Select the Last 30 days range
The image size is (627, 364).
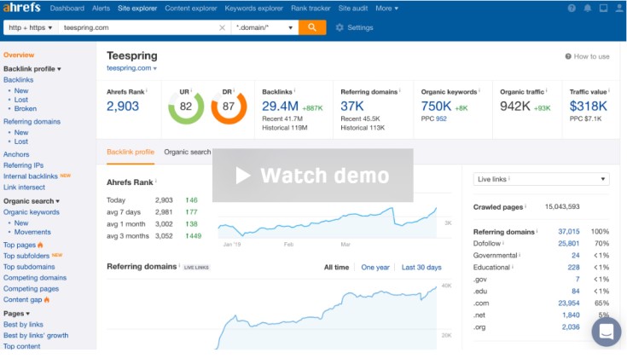tap(421, 267)
